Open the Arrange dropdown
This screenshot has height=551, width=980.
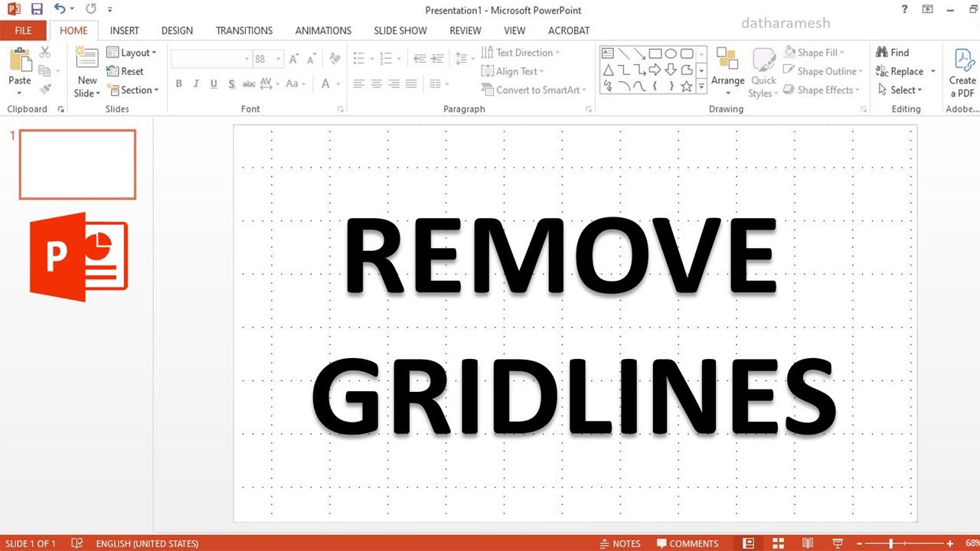pyautogui.click(x=728, y=72)
